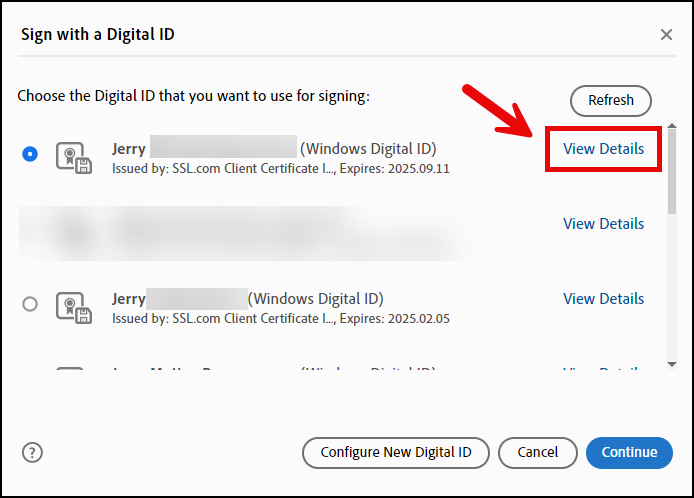
Task: Open View Details for ID expiring 2025.09.11
Action: click(x=603, y=149)
